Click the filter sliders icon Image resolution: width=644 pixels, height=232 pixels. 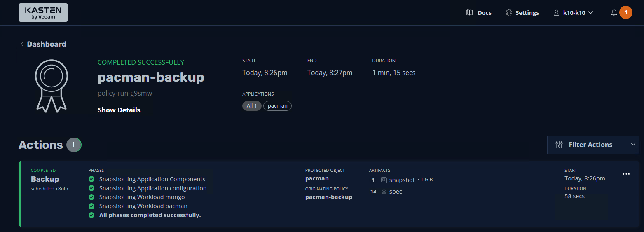pyautogui.click(x=559, y=145)
